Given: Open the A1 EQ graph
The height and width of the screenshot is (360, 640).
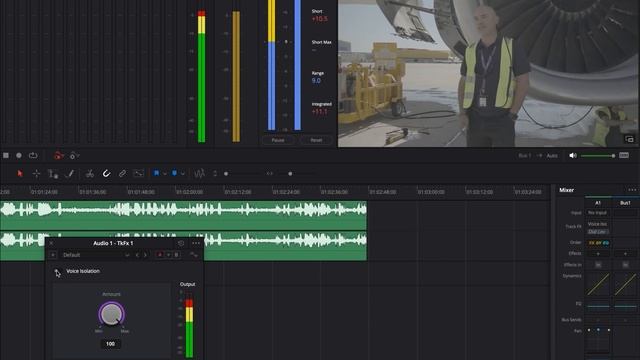Looking at the screenshot, I should (x=598, y=306).
